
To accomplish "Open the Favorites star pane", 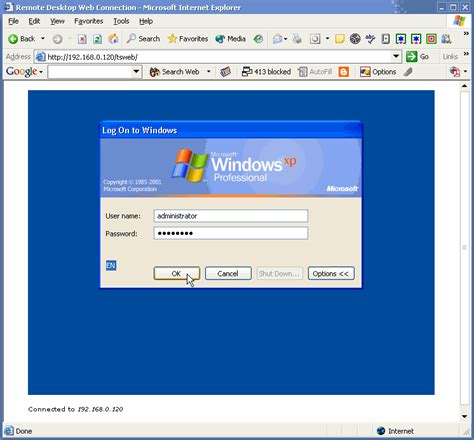I will pos(188,39).
